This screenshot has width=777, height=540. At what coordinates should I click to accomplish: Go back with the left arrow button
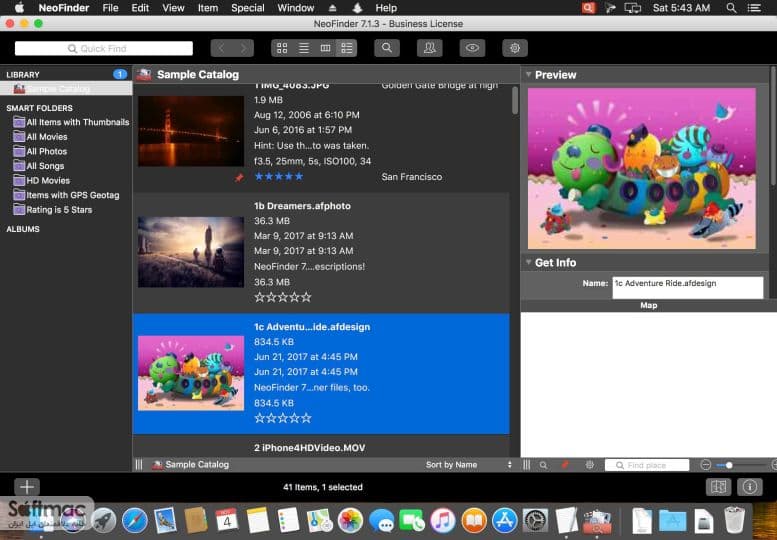click(x=222, y=48)
